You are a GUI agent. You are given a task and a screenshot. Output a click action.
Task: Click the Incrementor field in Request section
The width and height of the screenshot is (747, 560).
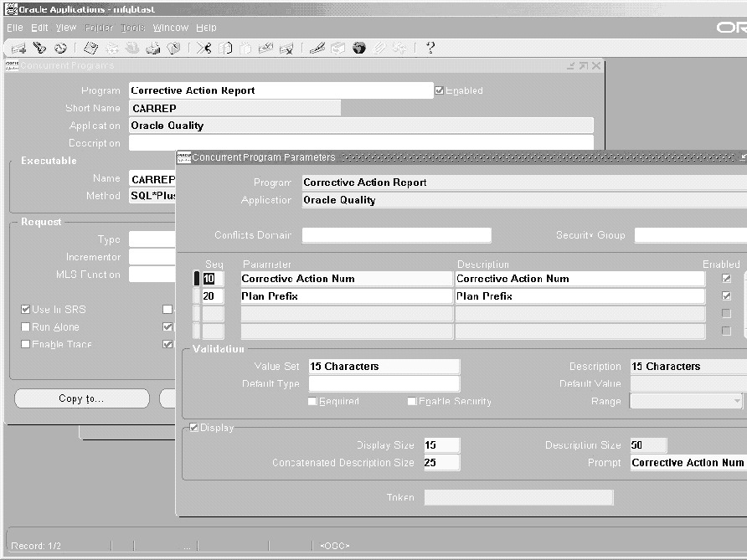pyautogui.click(x=152, y=257)
